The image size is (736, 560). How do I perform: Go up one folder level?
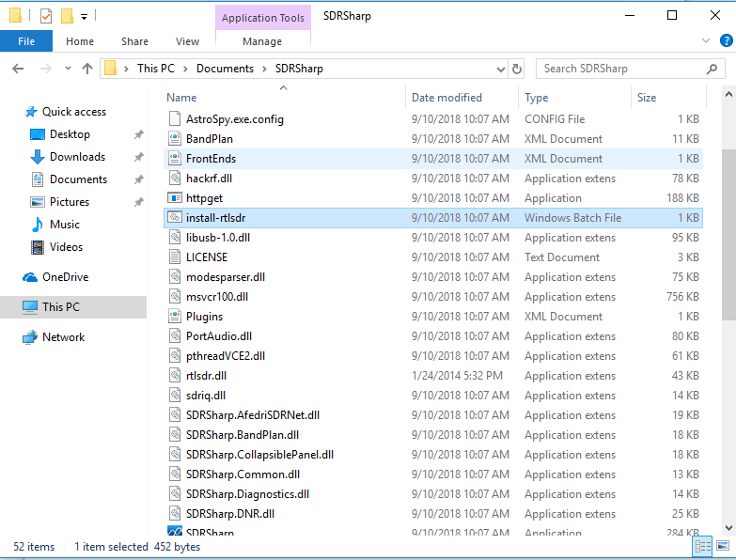[x=87, y=69]
